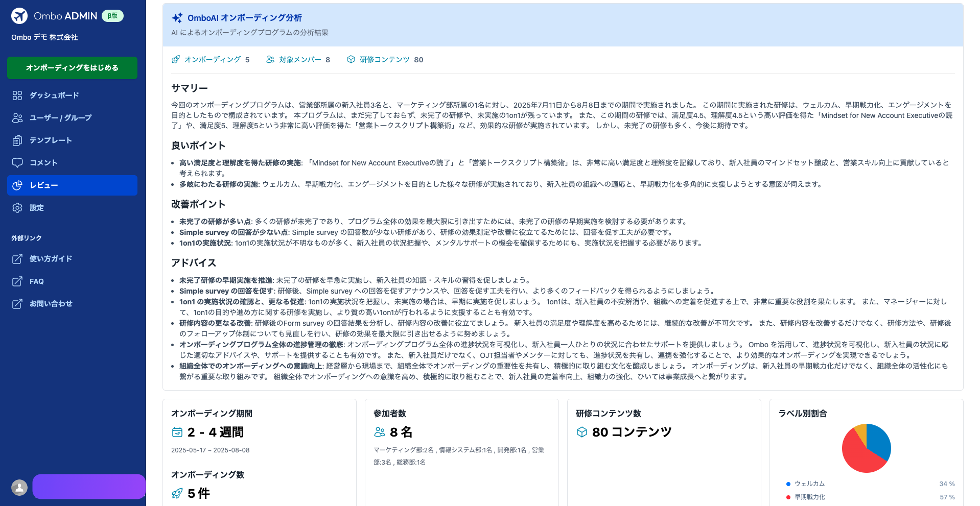Image resolution: width=980 pixels, height=506 pixels.
Task: Open the FAQ external link
Action: [x=72, y=281]
